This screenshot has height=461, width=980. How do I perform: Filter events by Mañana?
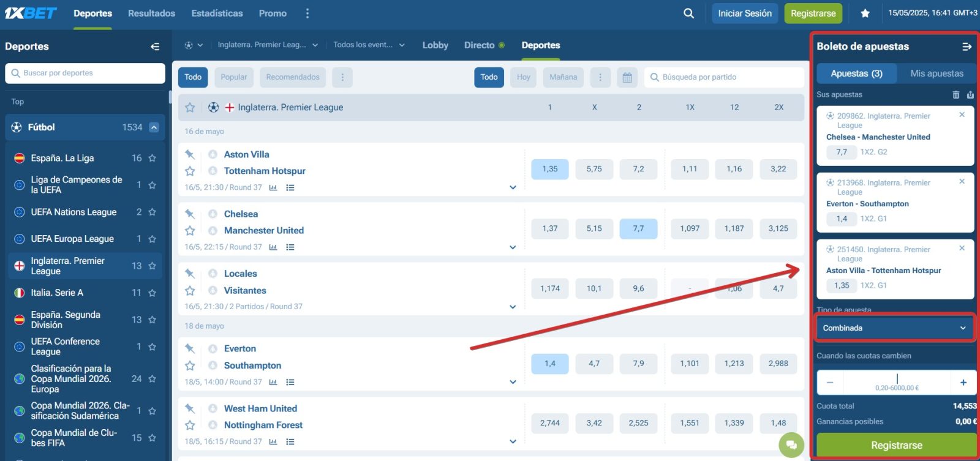[x=563, y=77]
